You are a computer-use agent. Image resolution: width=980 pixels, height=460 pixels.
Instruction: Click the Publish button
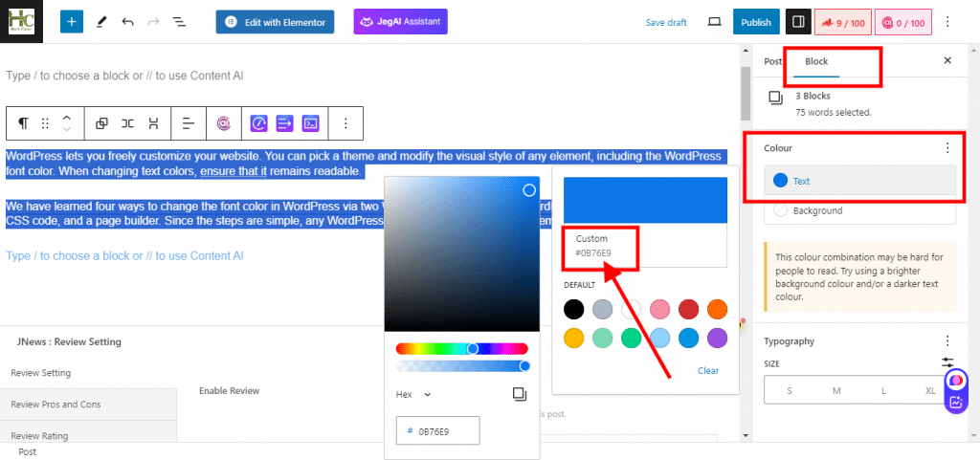coord(756,22)
